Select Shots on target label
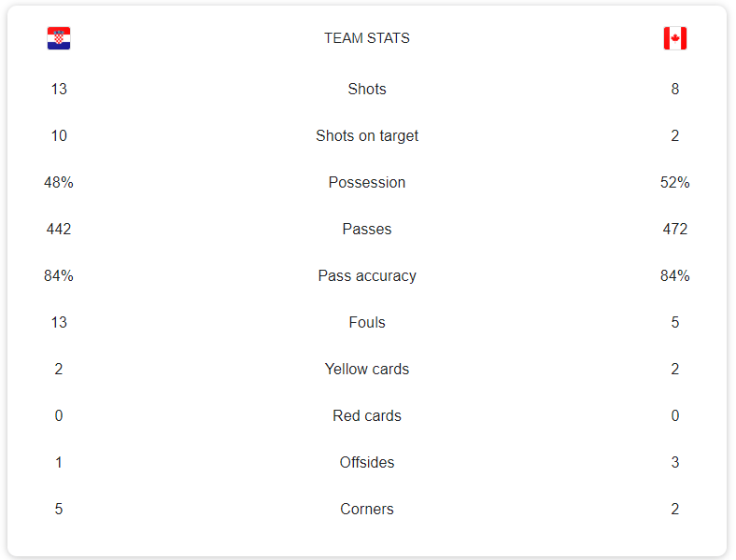 tap(367, 135)
